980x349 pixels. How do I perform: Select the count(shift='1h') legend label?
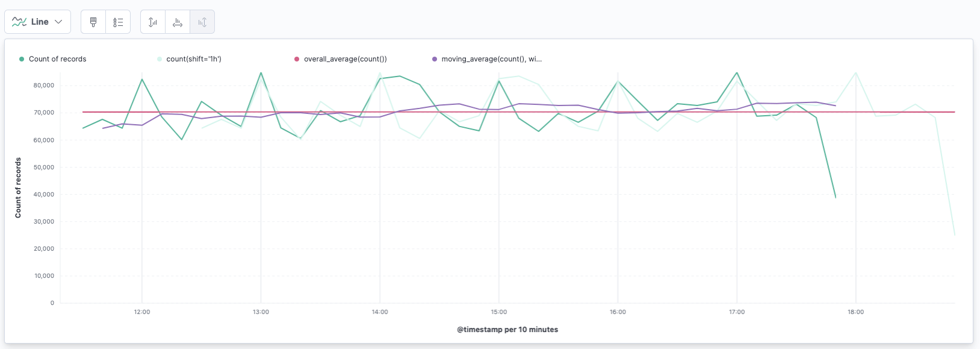pos(194,59)
